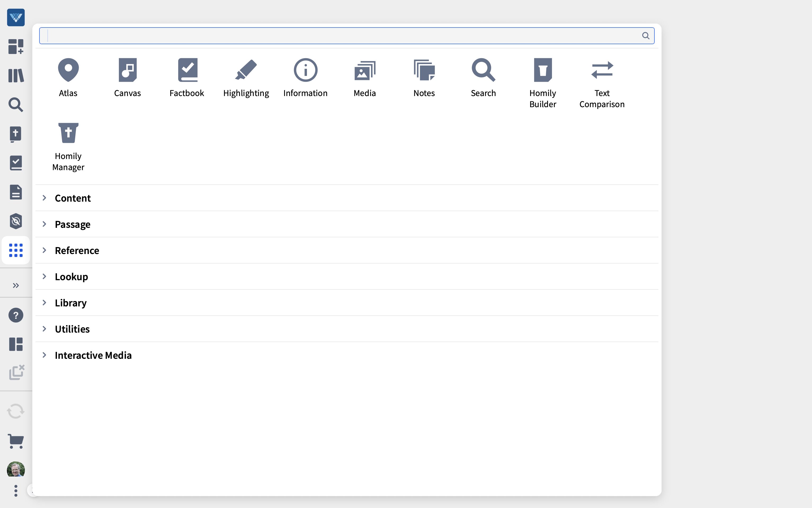This screenshot has width=812, height=508.
Task: Open the Library in the sidebar
Action: point(15,76)
